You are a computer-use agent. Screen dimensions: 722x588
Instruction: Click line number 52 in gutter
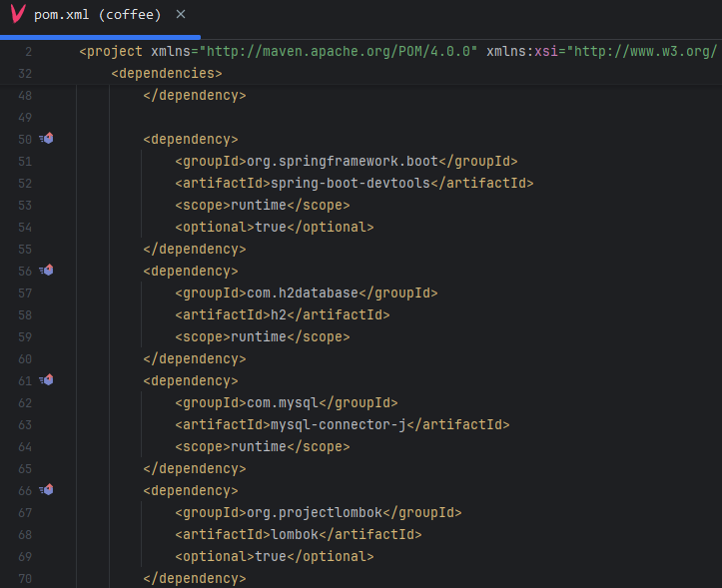coord(25,184)
